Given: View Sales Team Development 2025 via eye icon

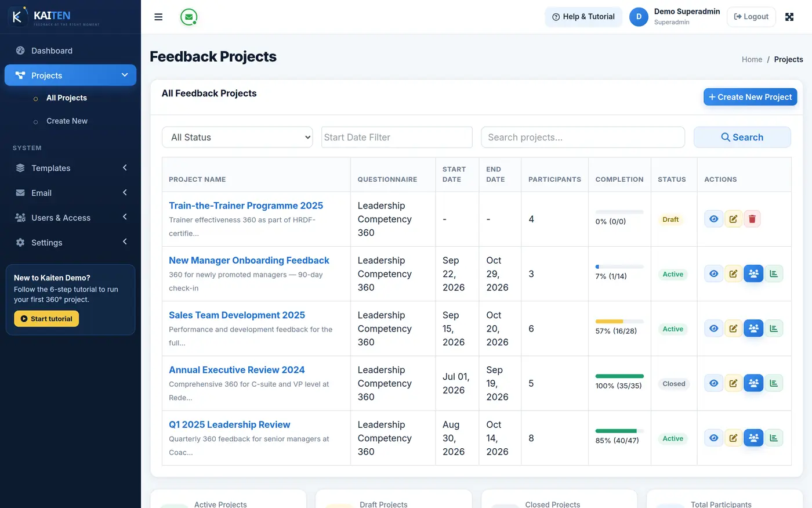Looking at the screenshot, I should [714, 329].
